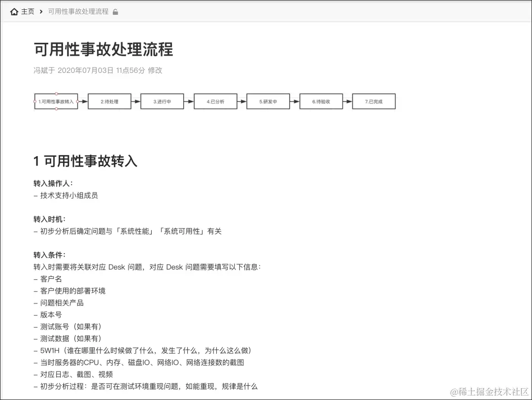Click the home icon in breadcrumb

pyautogui.click(x=14, y=12)
